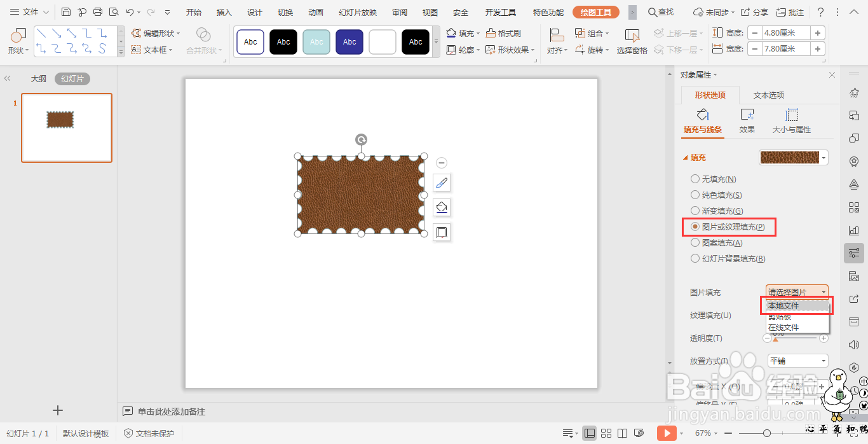868x444 pixels.
Task: Save the presentation with the floppy disk icon
Action: pyautogui.click(x=66, y=12)
